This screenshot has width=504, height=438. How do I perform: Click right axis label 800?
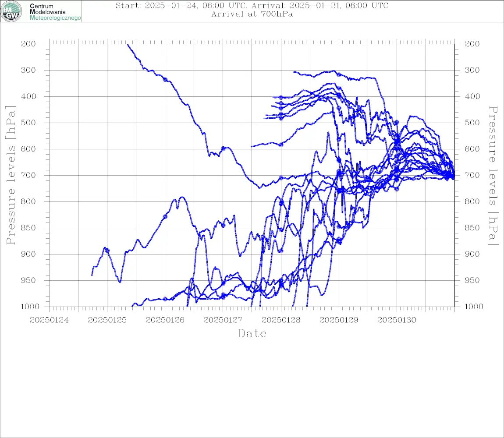(472, 201)
